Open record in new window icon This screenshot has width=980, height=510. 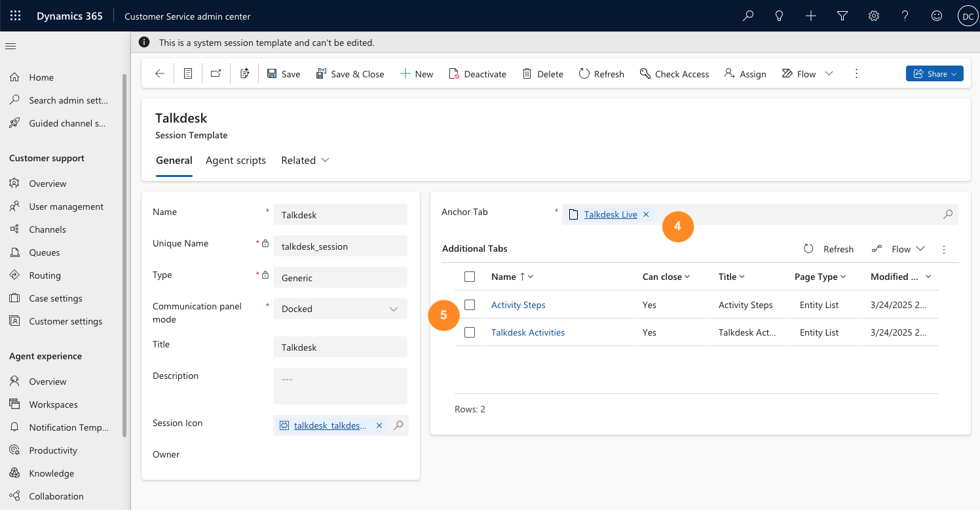[x=216, y=74]
